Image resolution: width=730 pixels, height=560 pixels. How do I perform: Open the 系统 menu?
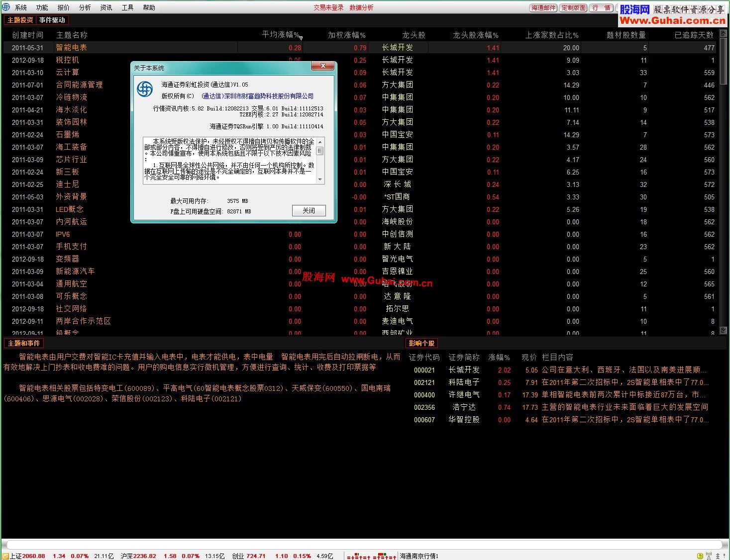(x=21, y=7)
